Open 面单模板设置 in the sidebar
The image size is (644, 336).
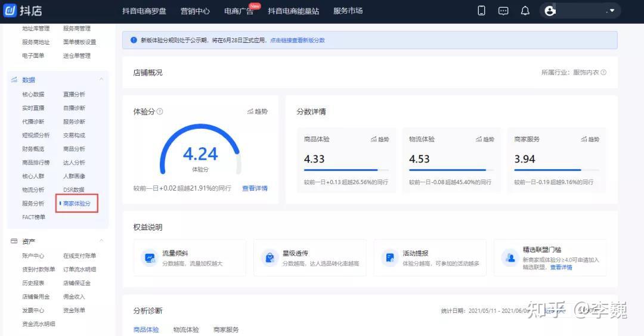pyautogui.click(x=79, y=42)
